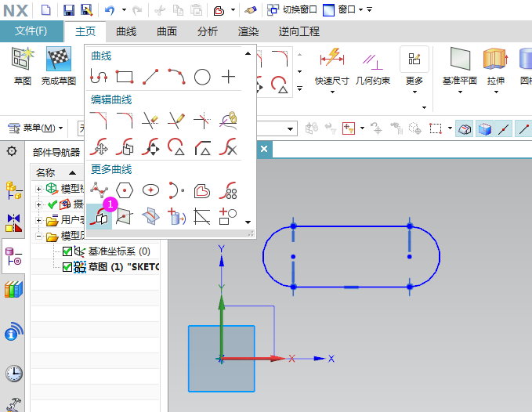Open the 文件(F) menu
This screenshot has width=532, height=412.
tap(31, 31)
